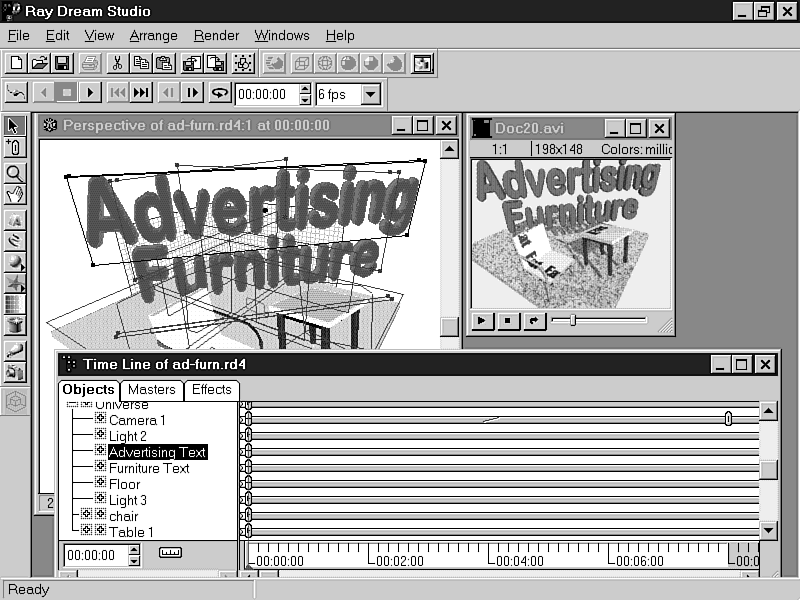Open the 6 fps frame rate dropdown

(x=370, y=95)
